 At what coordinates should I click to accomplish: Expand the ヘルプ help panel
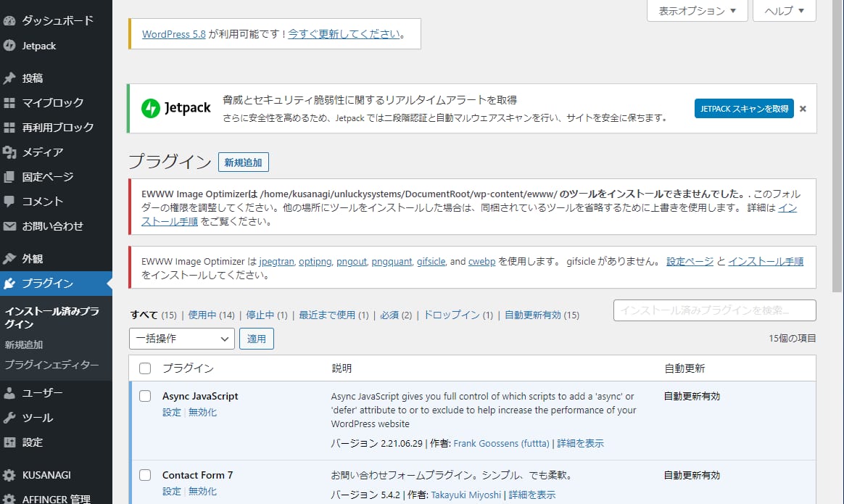click(x=785, y=11)
